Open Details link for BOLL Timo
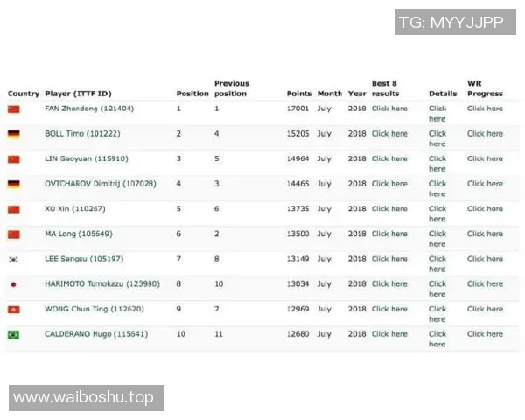 click(437, 138)
